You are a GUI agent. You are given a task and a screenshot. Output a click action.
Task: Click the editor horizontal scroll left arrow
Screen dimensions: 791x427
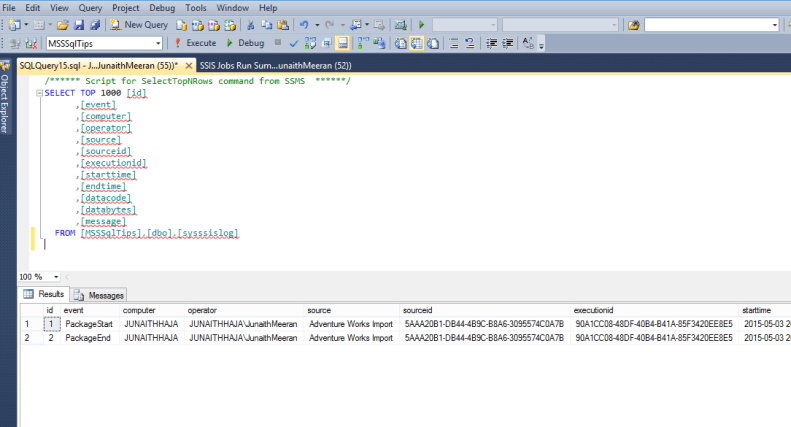pyautogui.click(x=67, y=277)
